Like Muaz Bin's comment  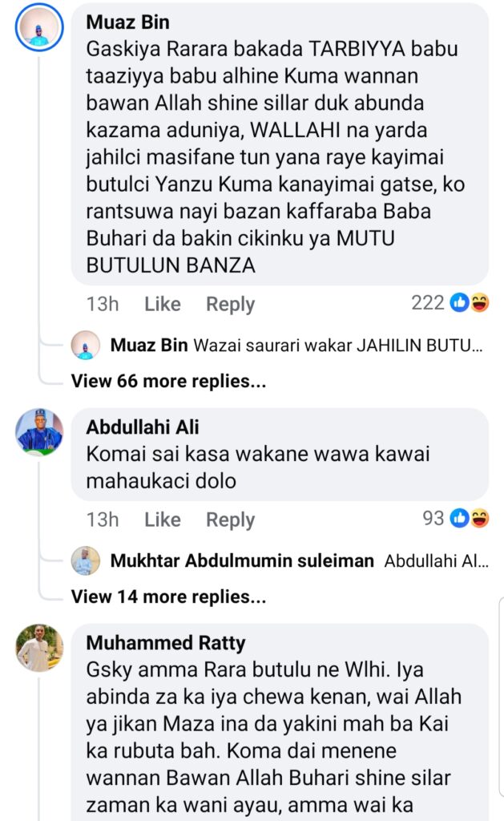[163, 304]
